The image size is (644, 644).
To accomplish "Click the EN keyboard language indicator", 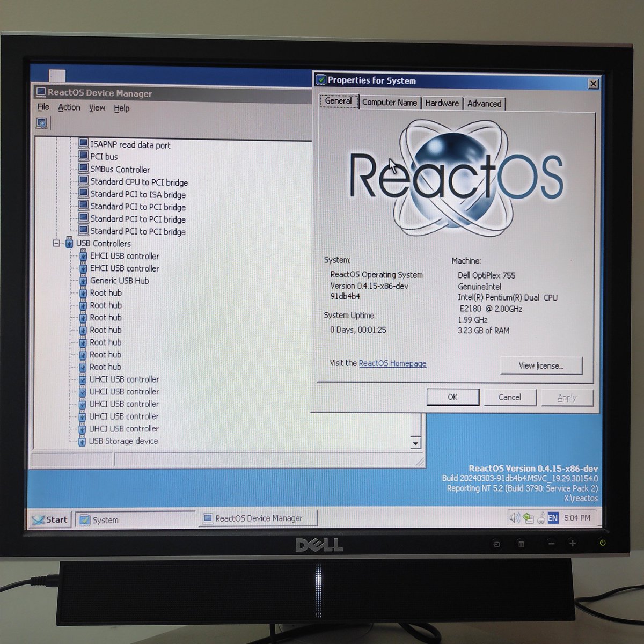I will (553, 518).
